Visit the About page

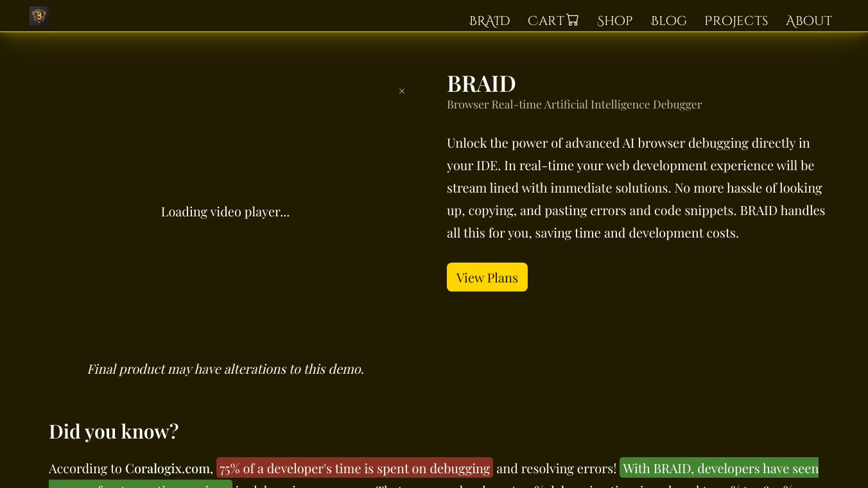809,21
